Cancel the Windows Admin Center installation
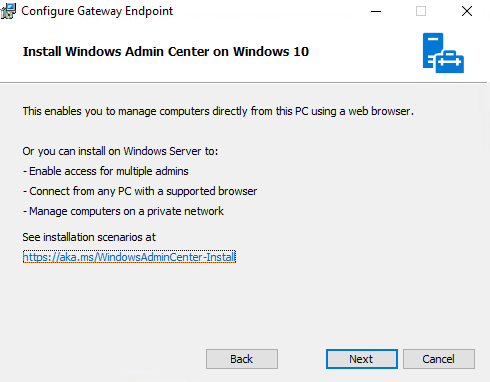Screen dimensions: 490x382 pos(439,359)
